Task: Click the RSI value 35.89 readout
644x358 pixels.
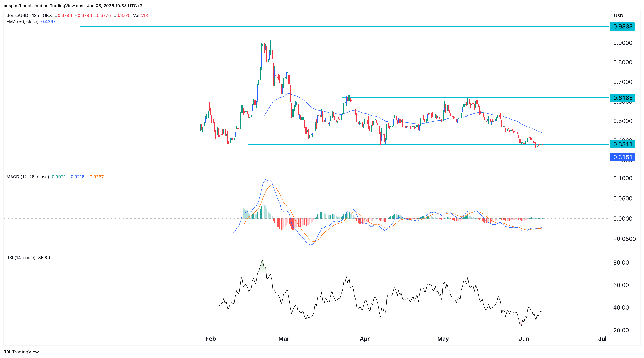Action: coord(44,258)
